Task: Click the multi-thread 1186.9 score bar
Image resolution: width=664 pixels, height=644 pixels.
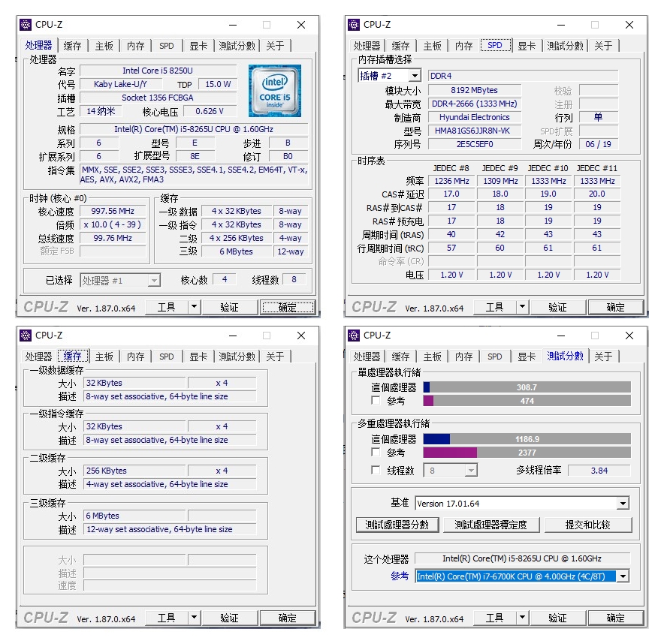Action: point(527,439)
